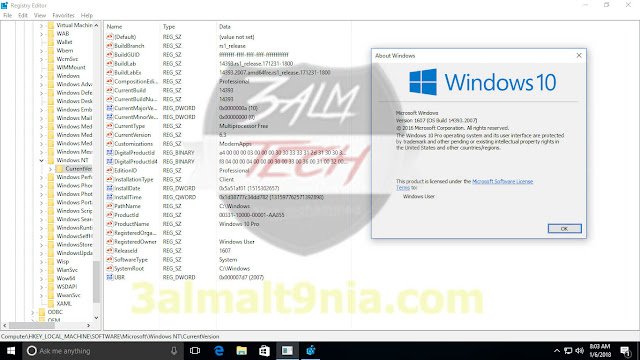Open the Start menu
640x360 pixels.
click(11, 351)
